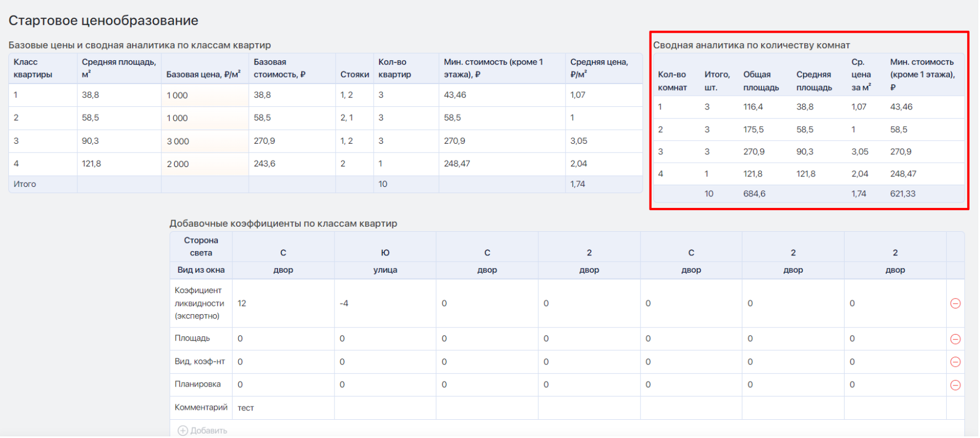
Task: Click the plus icon next to Добавить
Action: click(182, 431)
